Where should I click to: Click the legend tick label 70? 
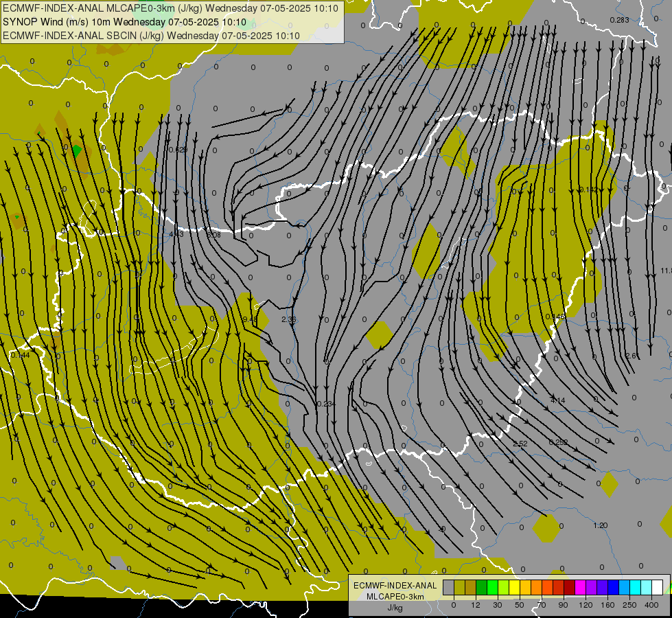tap(542, 605)
